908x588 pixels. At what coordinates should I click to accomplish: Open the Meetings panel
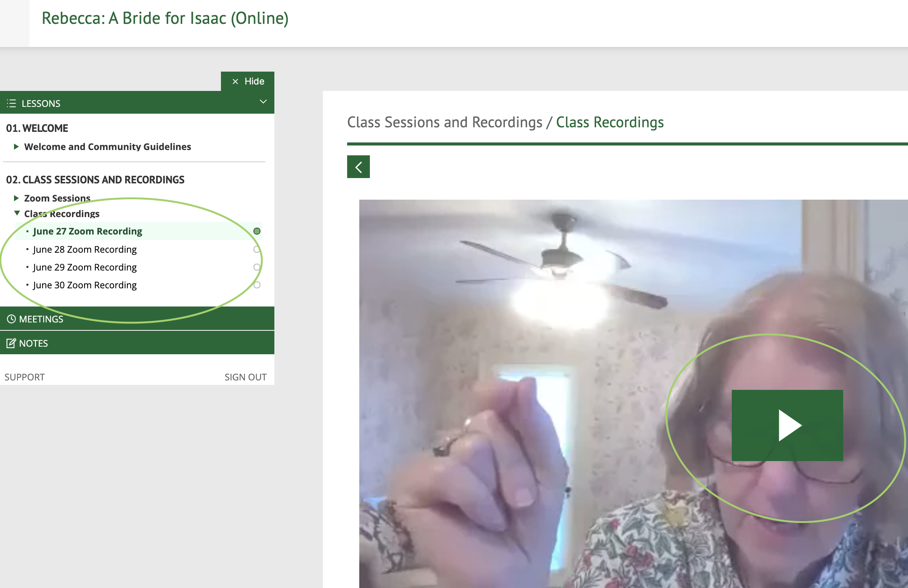click(x=137, y=318)
